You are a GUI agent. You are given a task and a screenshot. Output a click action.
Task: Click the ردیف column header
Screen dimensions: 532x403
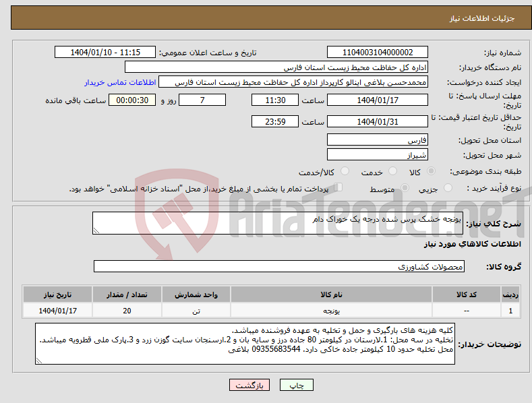(510, 294)
